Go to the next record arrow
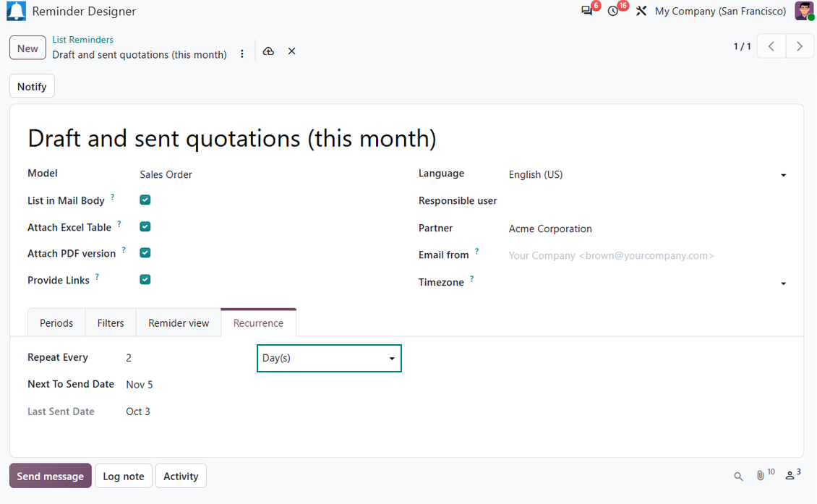This screenshot has width=817, height=504. tap(800, 46)
